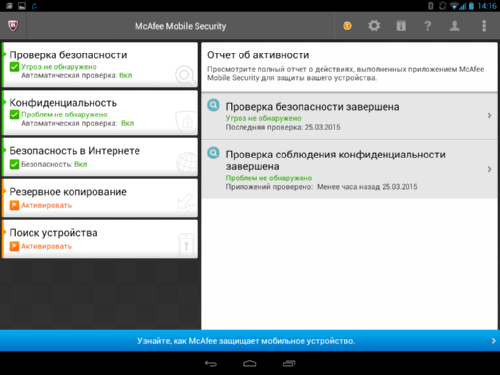Click the scan icon beside Проверка безопасности завершена
Screen dimensions: 500x375
(x=213, y=105)
